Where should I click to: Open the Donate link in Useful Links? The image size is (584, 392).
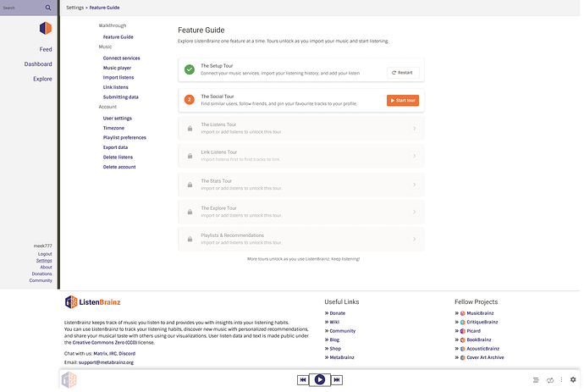coord(338,313)
